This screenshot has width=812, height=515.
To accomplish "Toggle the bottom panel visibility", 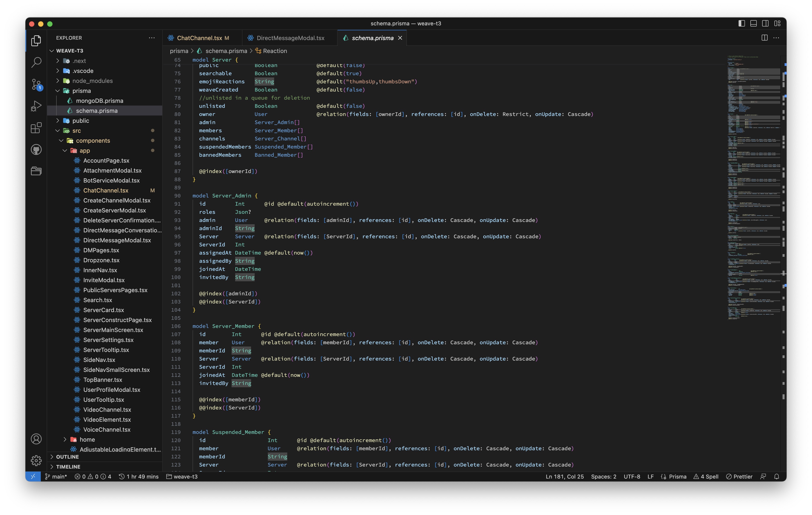I will coord(753,23).
